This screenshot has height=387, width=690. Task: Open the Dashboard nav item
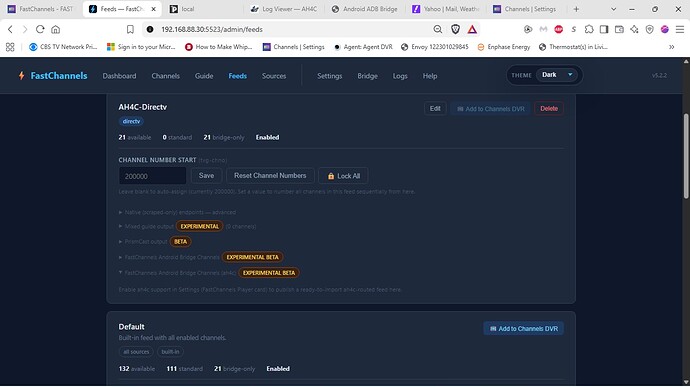[119, 76]
